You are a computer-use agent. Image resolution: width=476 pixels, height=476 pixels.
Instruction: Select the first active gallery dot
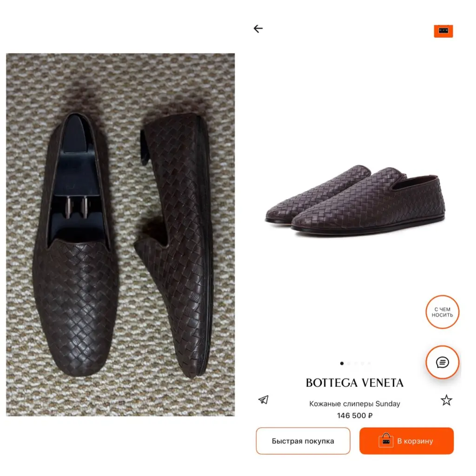coord(342,364)
